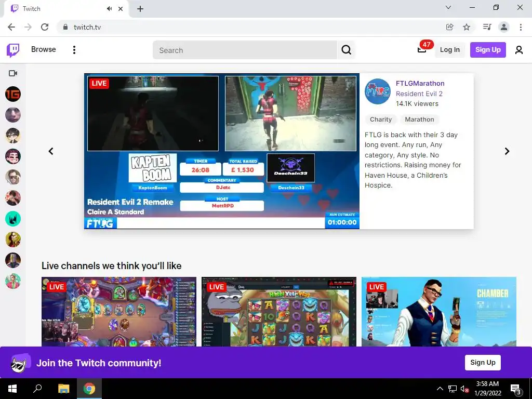Open Windows taskbar search
This screenshot has height=399, width=532.
tap(37, 389)
